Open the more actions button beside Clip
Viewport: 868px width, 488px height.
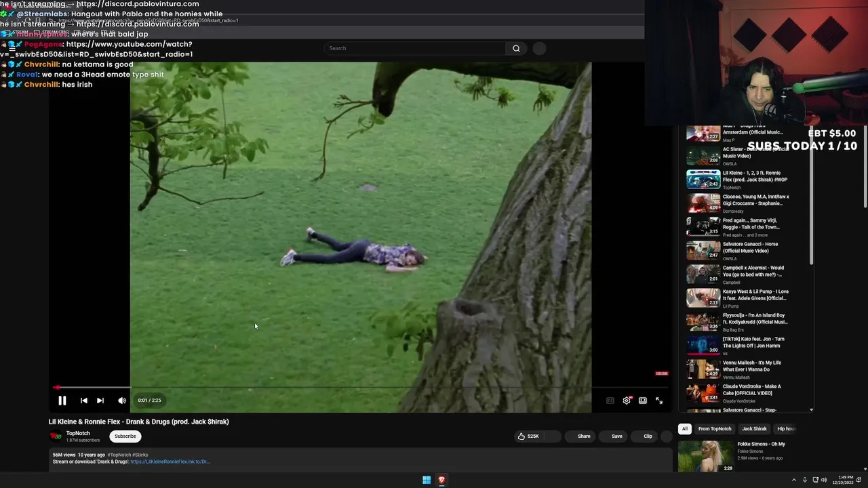coord(667,436)
